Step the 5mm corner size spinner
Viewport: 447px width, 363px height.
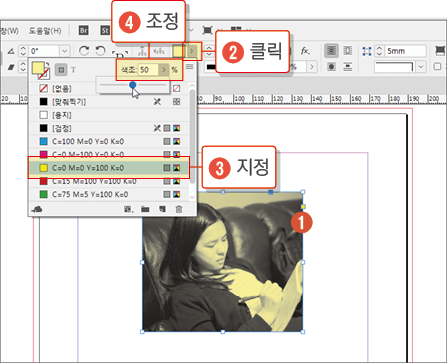tap(379, 51)
